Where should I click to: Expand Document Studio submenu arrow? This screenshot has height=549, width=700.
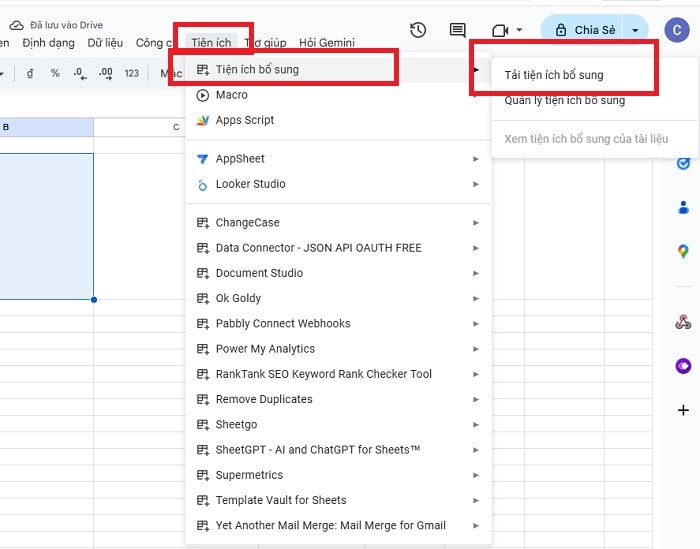click(476, 273)
